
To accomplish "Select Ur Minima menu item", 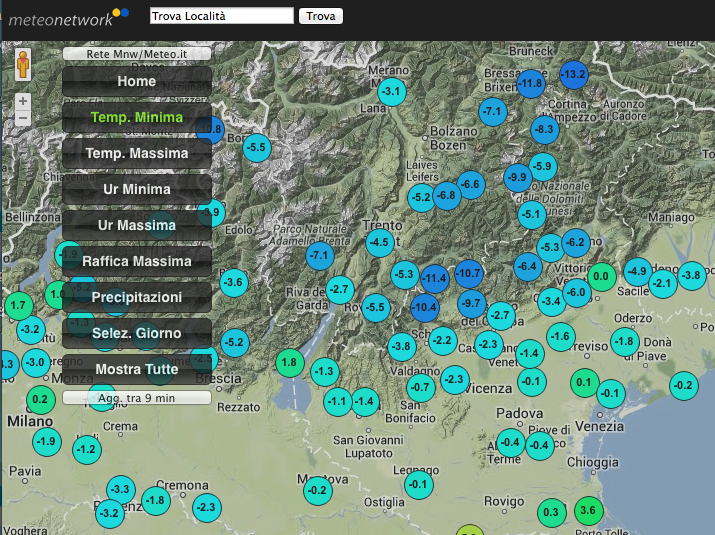I will [x=137, y=189].
